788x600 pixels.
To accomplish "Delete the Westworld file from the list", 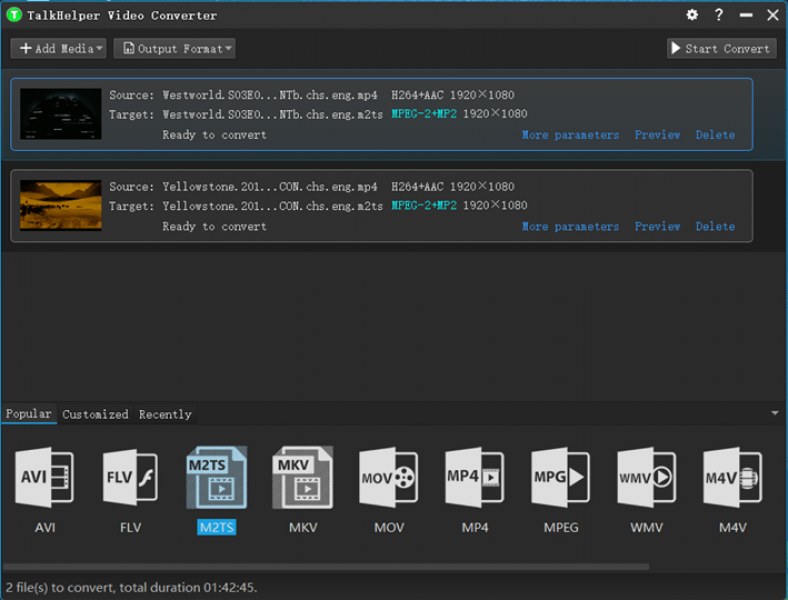I will coord(715,135).
